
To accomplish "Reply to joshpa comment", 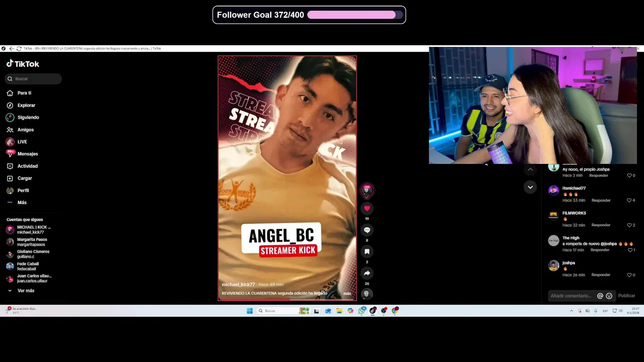I will coord(601,275).
